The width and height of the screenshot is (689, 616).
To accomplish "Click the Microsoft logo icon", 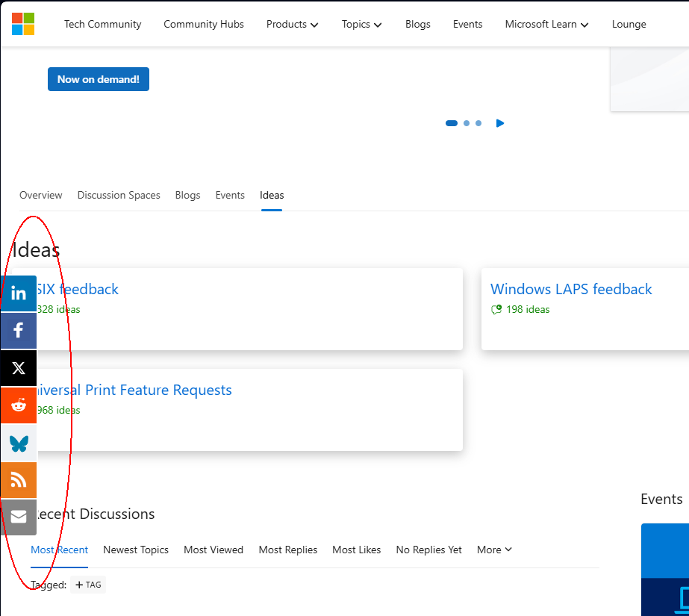I will point(23,24).
